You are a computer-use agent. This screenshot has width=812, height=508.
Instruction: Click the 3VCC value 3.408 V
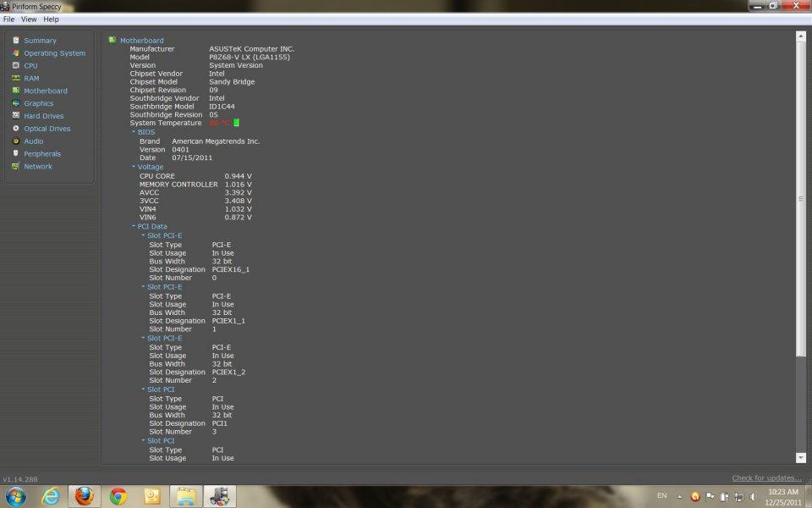coord(239,201)
